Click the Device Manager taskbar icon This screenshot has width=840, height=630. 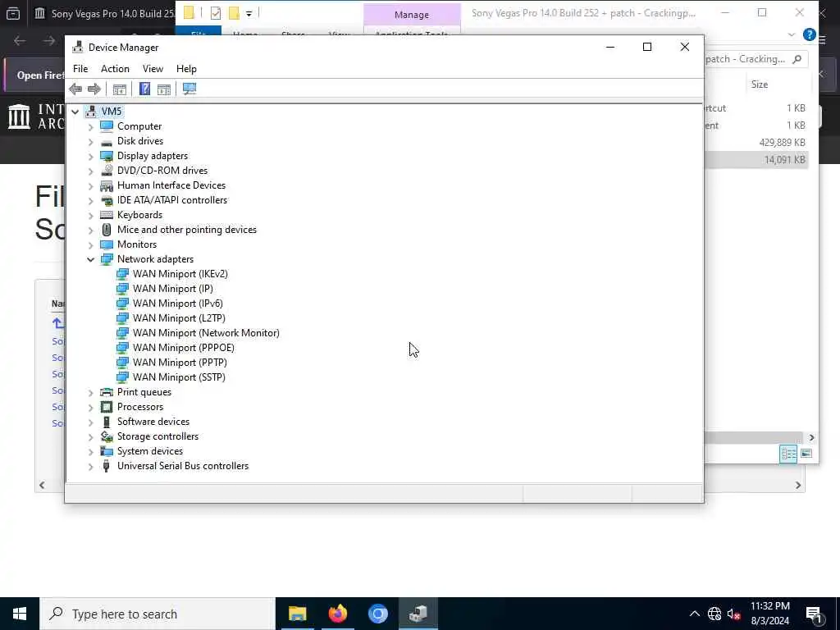[x=418, y=614]
